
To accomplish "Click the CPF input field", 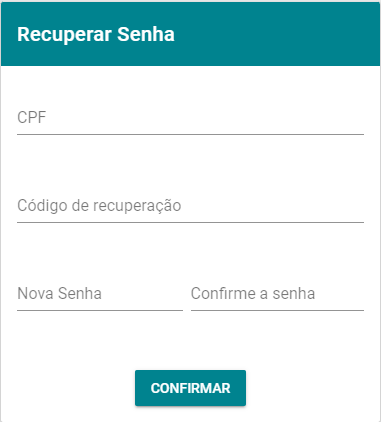I will click(x=190, y=118).
